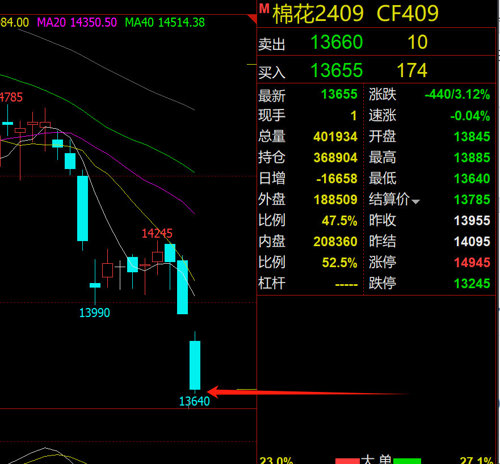Screen dimensions: 500x464
Task: Click the 涨跌 value -440/3.12%
Action: tap(457, 94)
